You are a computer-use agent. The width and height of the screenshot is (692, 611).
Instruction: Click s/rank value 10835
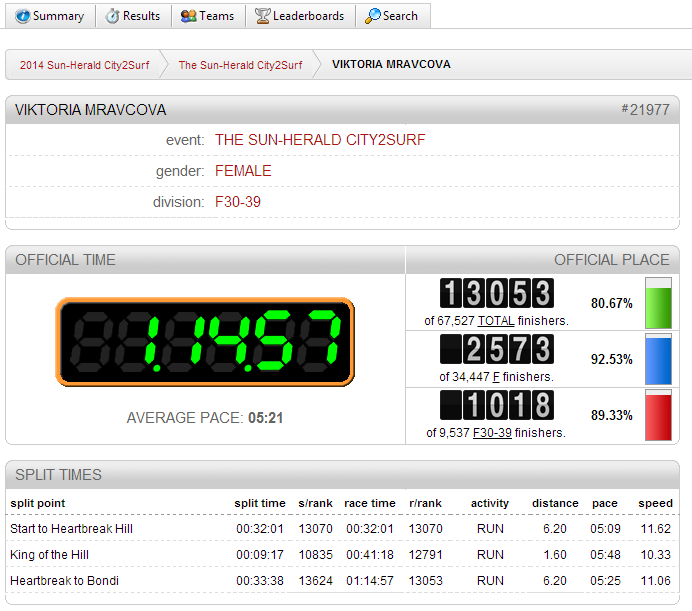pos(315,555)
